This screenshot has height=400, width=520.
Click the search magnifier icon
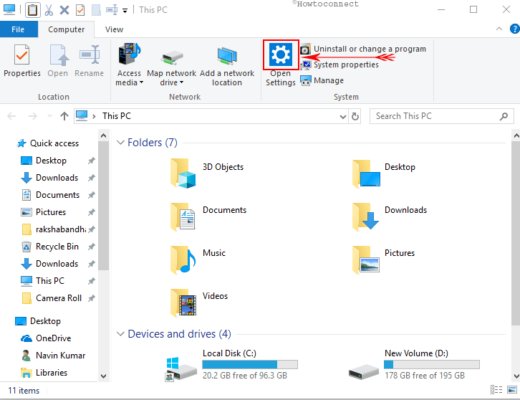point(504,116)
